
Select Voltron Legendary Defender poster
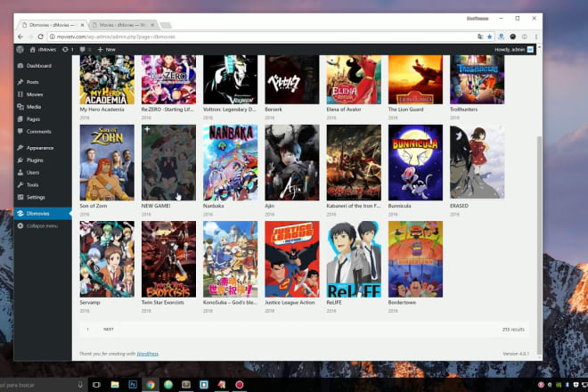(x=230, y=79)
